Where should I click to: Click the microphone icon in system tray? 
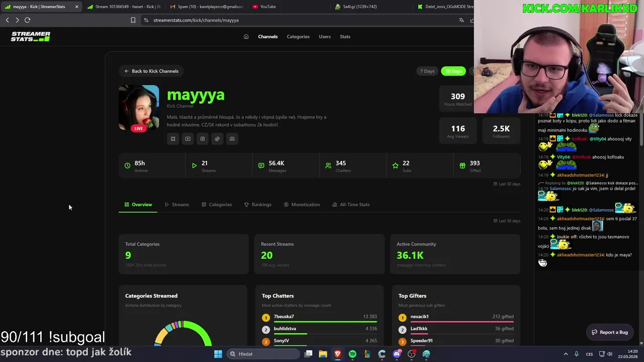point(577,354)
